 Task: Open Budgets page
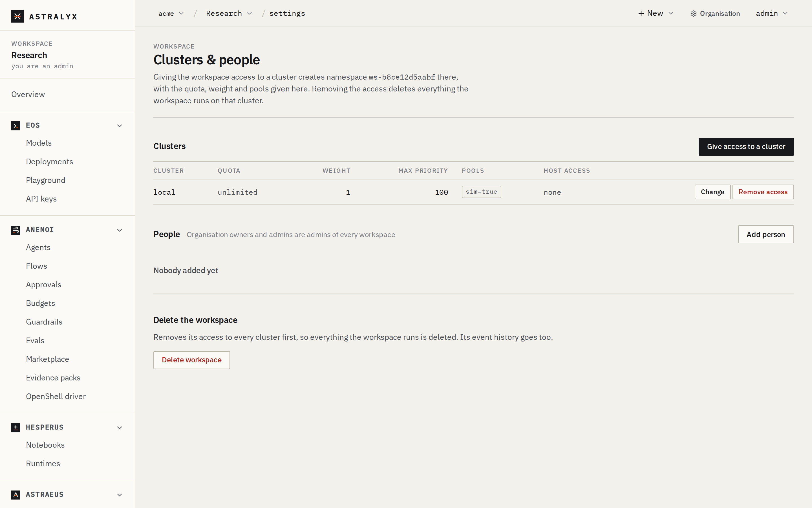41,303
